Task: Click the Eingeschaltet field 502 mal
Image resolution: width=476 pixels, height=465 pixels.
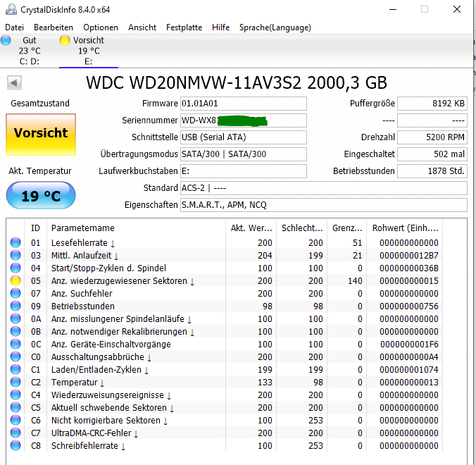Action: [432, 154]
